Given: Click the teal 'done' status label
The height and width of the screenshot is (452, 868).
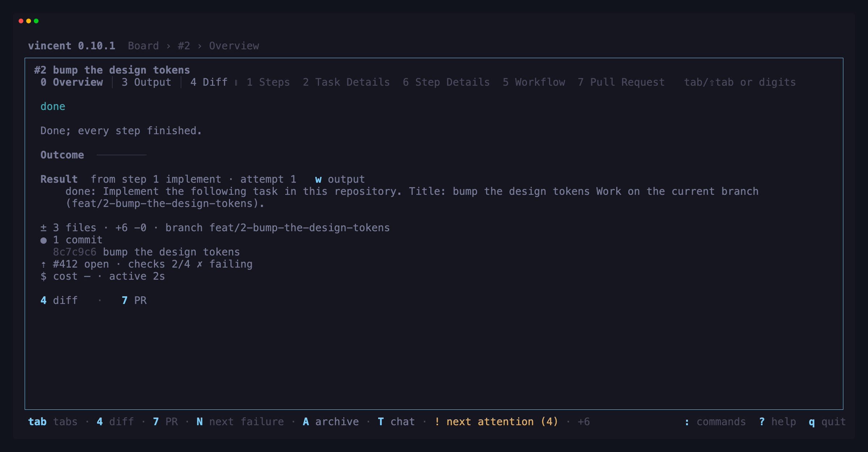Looking at the screenshot, I should pyautogui.click(x=53, y=107).
